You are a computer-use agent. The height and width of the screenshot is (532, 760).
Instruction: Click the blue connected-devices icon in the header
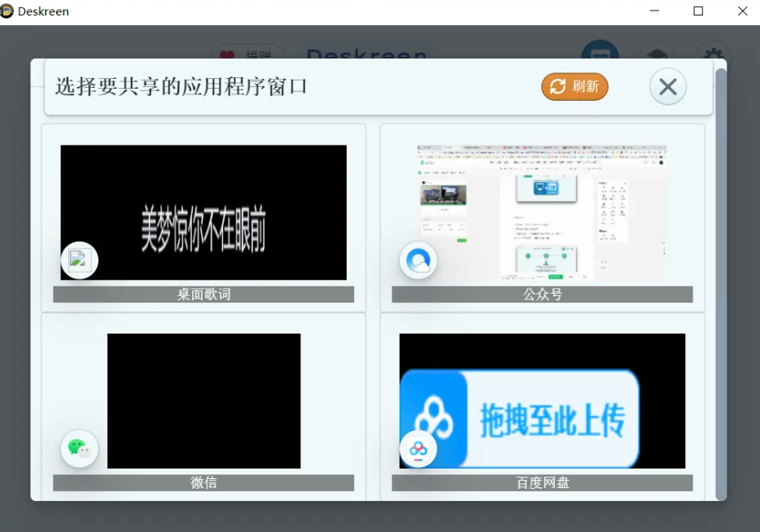[600, 58]
